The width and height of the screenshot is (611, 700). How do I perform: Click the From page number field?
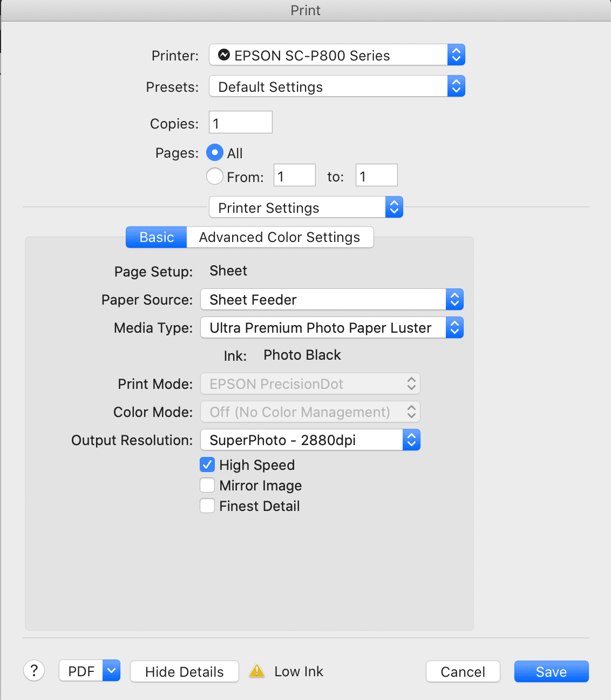(295, 175)
